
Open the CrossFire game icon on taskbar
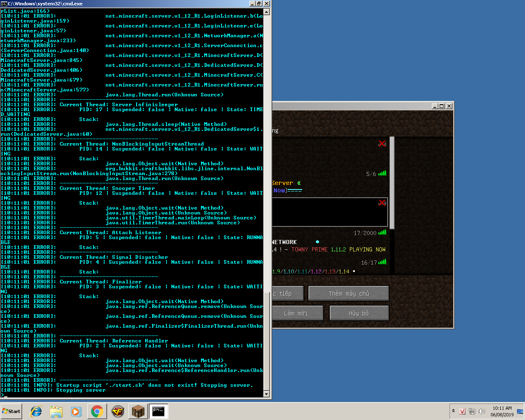click(x=118, y=411)
